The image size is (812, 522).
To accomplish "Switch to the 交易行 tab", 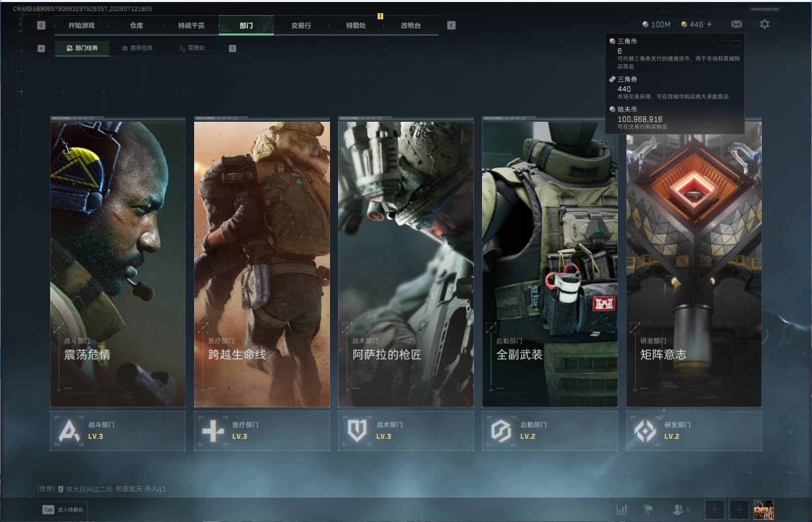I will click(x=301, y=25).
